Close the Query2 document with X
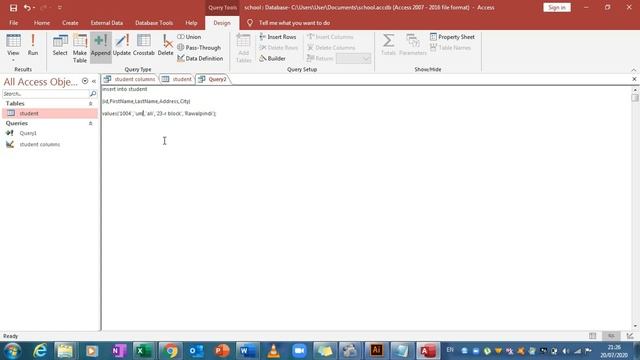 [634, 79]
